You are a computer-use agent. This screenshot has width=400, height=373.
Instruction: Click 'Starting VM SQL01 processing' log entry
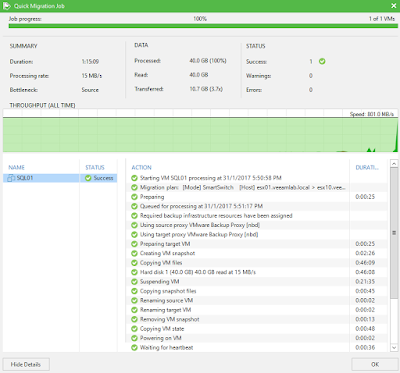[x=211, y=178]
